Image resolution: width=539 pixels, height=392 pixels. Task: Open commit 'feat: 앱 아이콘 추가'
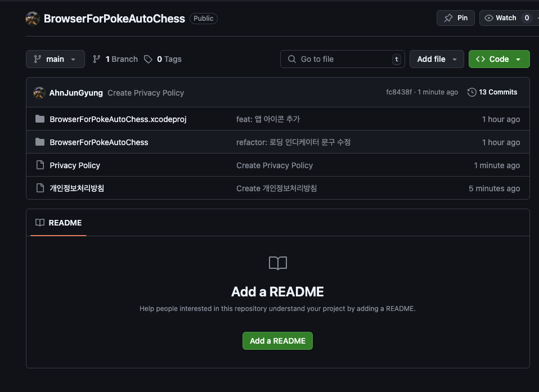point(268,119)
